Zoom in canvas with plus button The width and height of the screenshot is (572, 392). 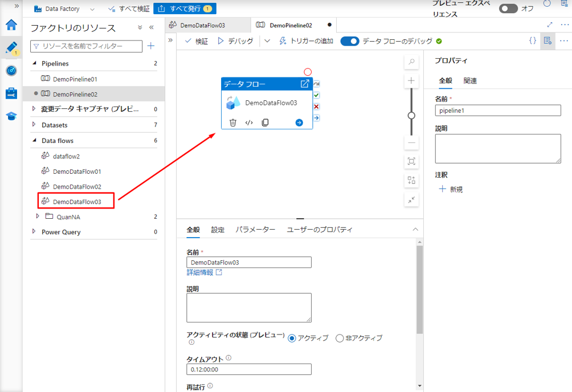click(411, 81)
